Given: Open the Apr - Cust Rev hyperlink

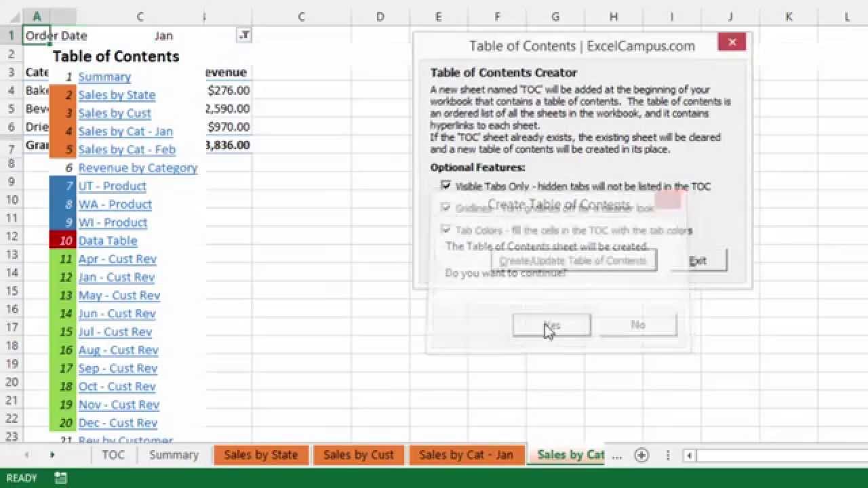Looking at the screenshot, I should tap(117, 259).
